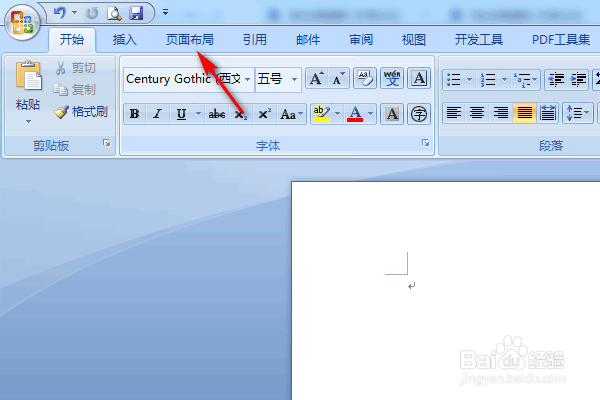Open the Office button menu
600x400 pixels.
(x=22, y=23)
